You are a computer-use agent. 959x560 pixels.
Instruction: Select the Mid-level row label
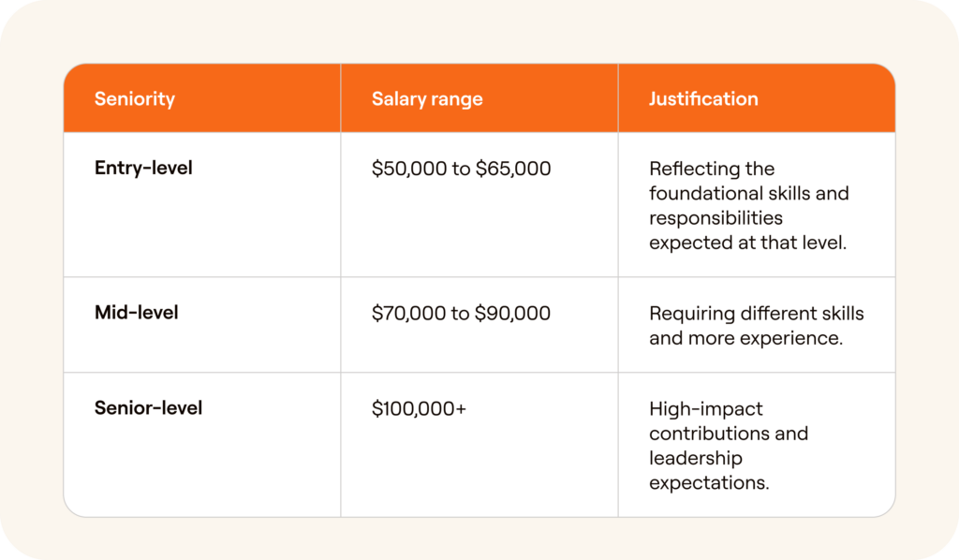click(x=136, y=313)
